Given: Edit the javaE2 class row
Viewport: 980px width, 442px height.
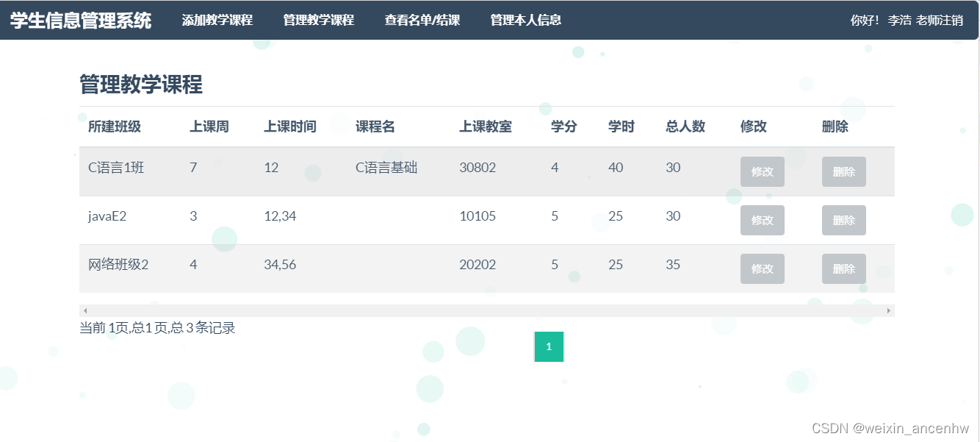Looking at the screenshot, I should point(762,221).
